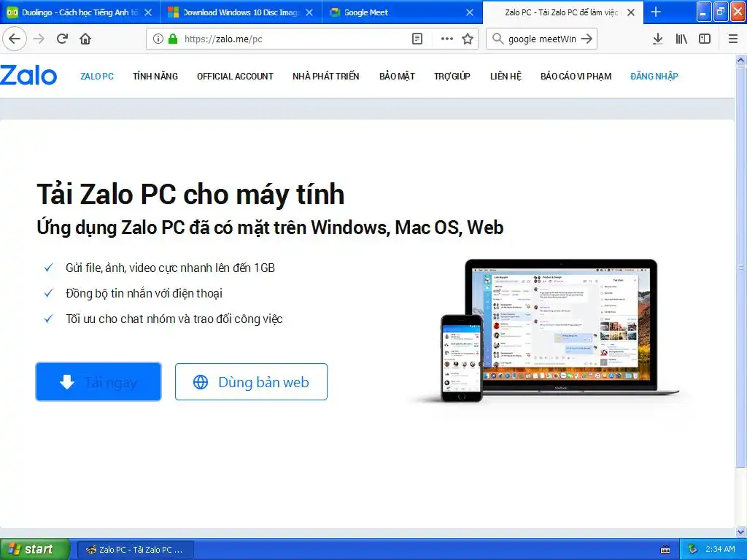Submit search with the arrow button
The height and width of the screenshot is (560, 747).
pyautogui.click(x=587, y=39)
